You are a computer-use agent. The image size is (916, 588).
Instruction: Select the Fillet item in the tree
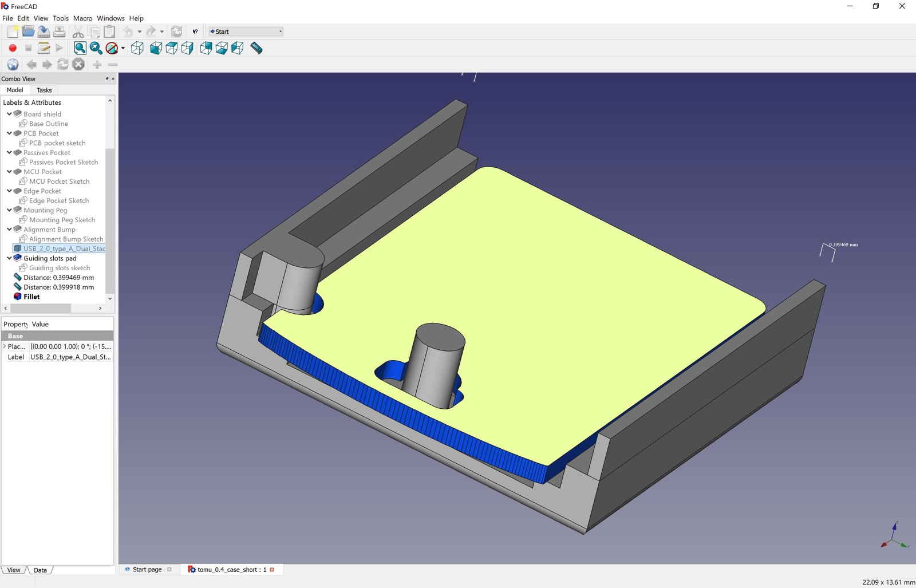[31, 297]
